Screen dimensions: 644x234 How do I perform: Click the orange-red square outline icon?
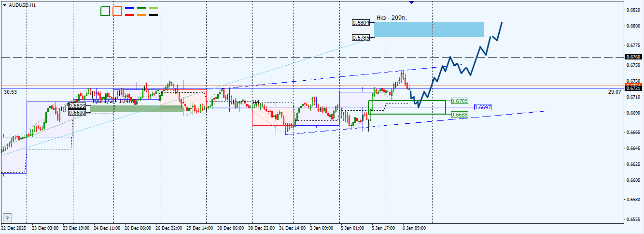click(117, 11)
